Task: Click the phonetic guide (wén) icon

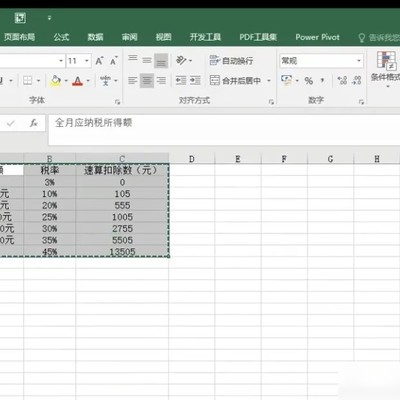Action: (105, 80)
